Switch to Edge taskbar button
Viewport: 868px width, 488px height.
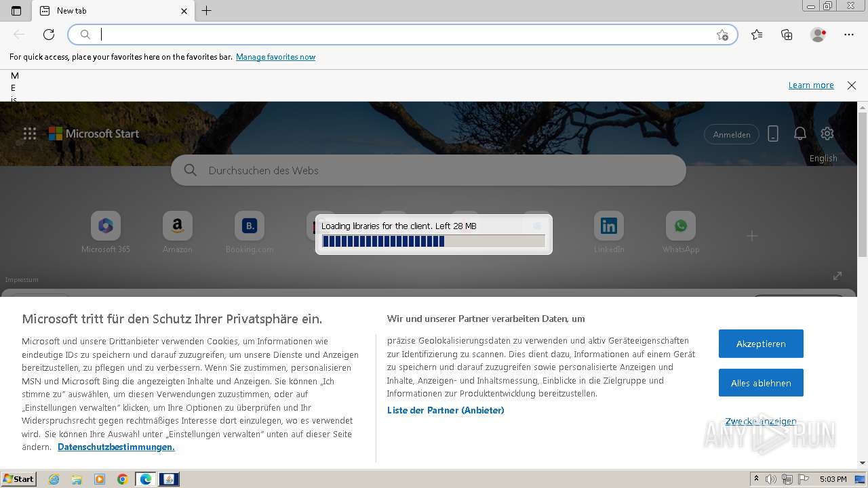pyautogui.click(x=146, y=479)
